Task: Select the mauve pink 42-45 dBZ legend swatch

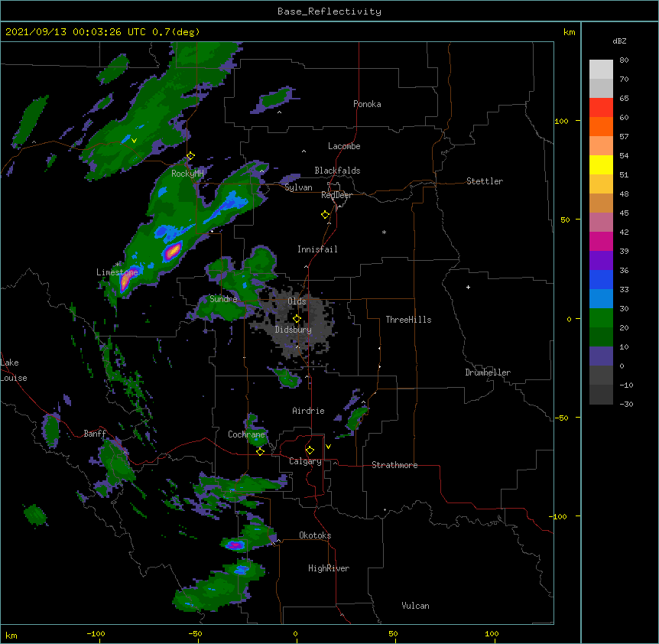Action: pyautogui.click(x=601, y=223)
